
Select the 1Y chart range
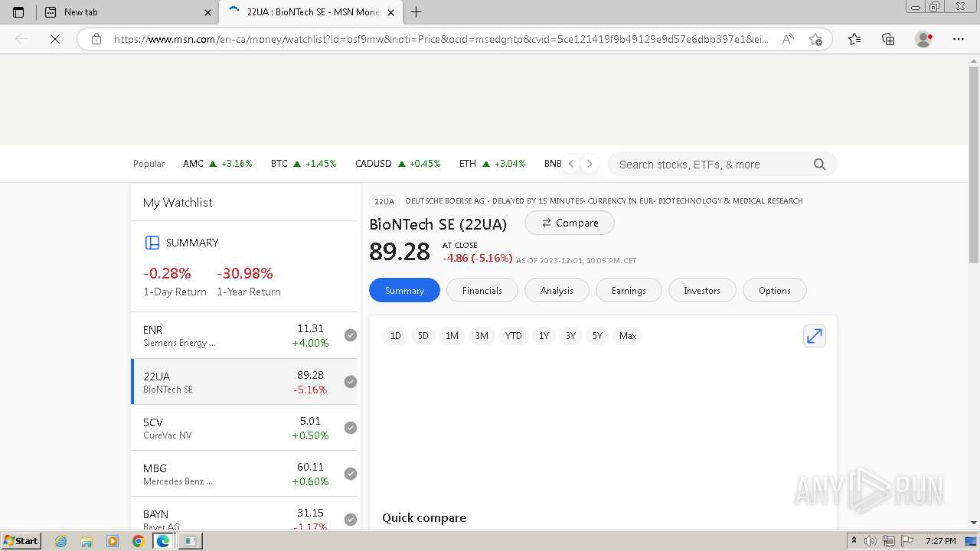(544, 336)
